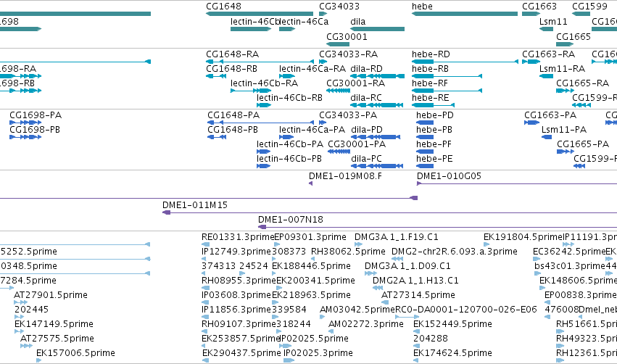Click protein dila-PC label

(366, 159)
